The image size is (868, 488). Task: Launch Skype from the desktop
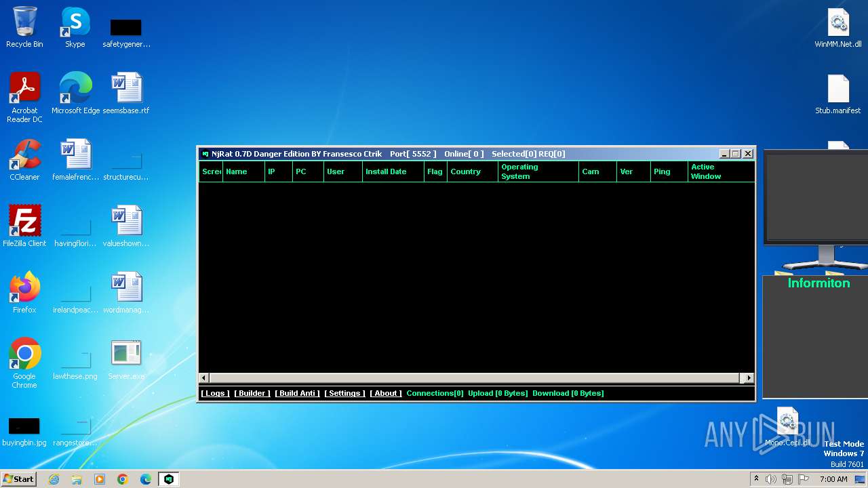pos(75,27)
